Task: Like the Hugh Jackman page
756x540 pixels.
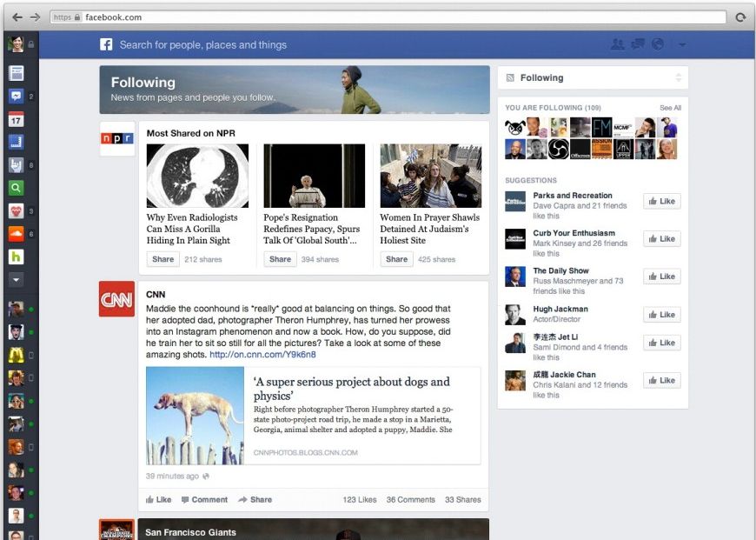Action: pos(662,315)
